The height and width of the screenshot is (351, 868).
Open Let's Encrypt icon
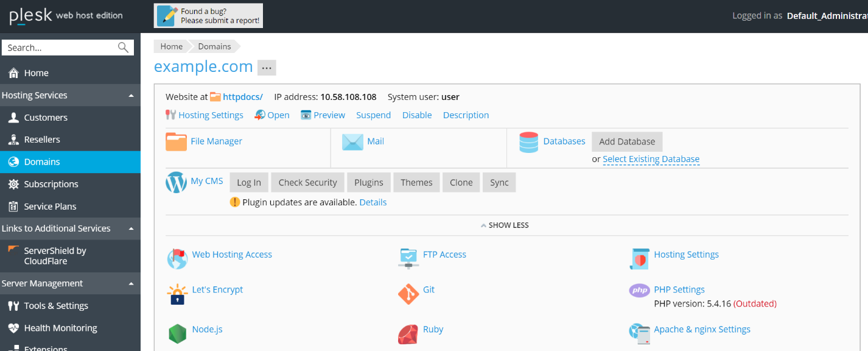[177, 294]
